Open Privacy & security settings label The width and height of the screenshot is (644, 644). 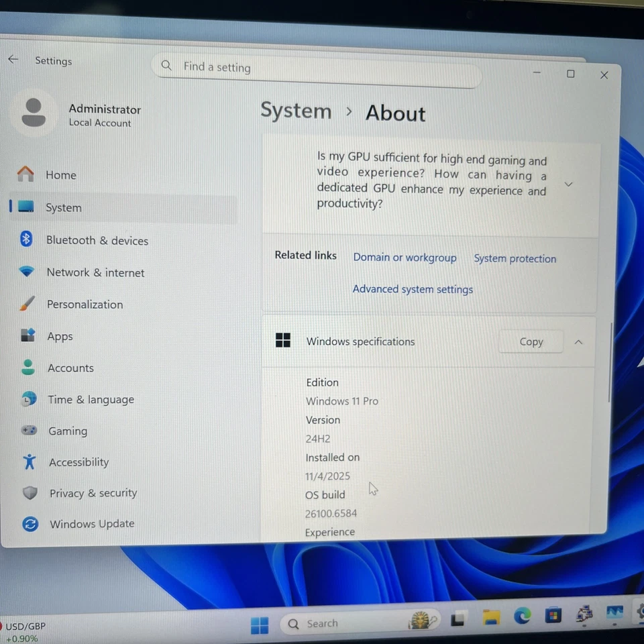pyautogui.click(x=93, y=493)
